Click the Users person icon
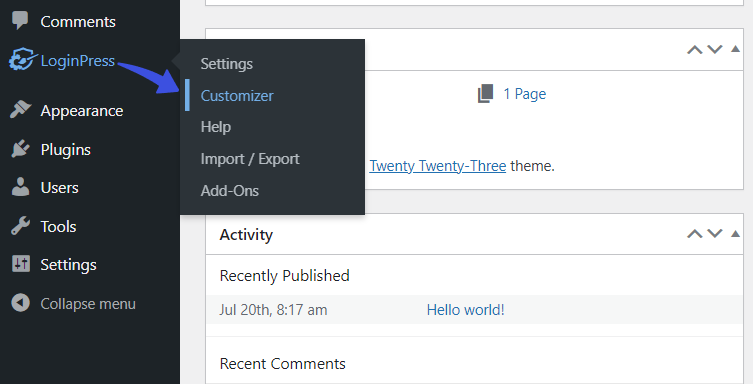This screenshot has height=384, width=753. tap(20, 187)
